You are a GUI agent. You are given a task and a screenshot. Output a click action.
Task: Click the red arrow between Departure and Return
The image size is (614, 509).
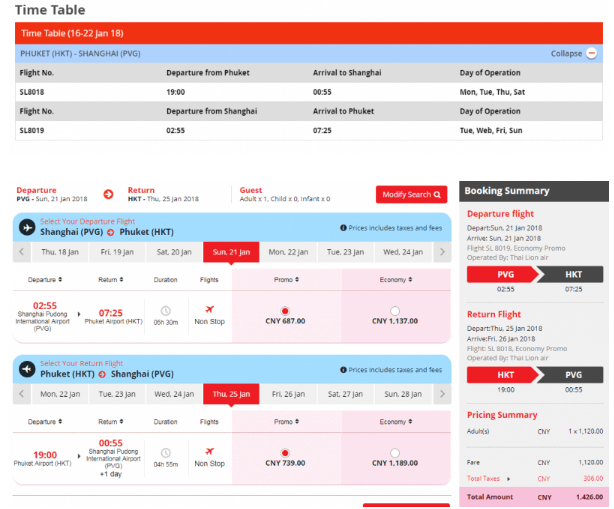(108, 194)
